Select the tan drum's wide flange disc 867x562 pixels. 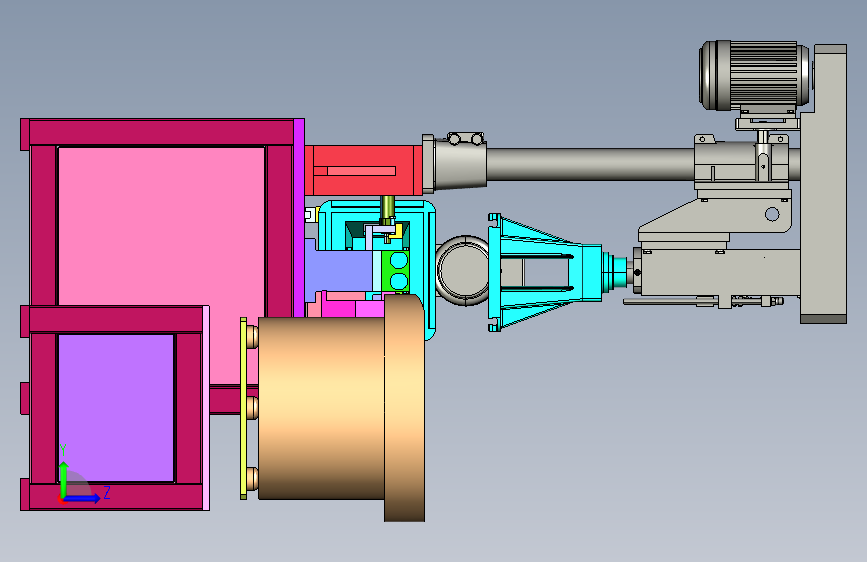click(x=404, y=408)
